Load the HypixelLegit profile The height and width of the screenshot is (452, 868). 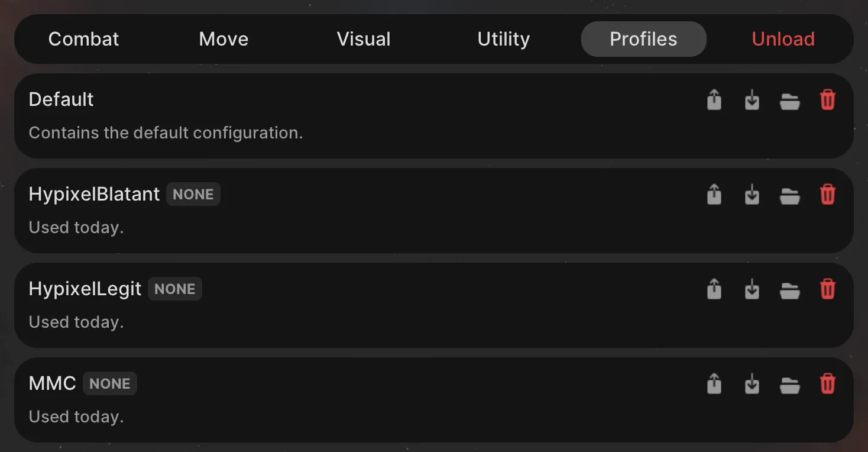pos(752,289)
